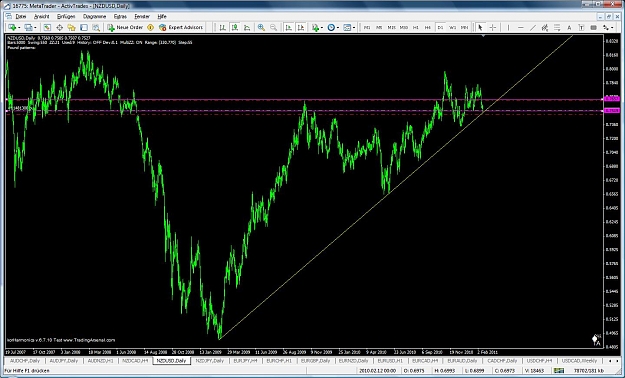Switch chart to candlesticks

point(235,28)
